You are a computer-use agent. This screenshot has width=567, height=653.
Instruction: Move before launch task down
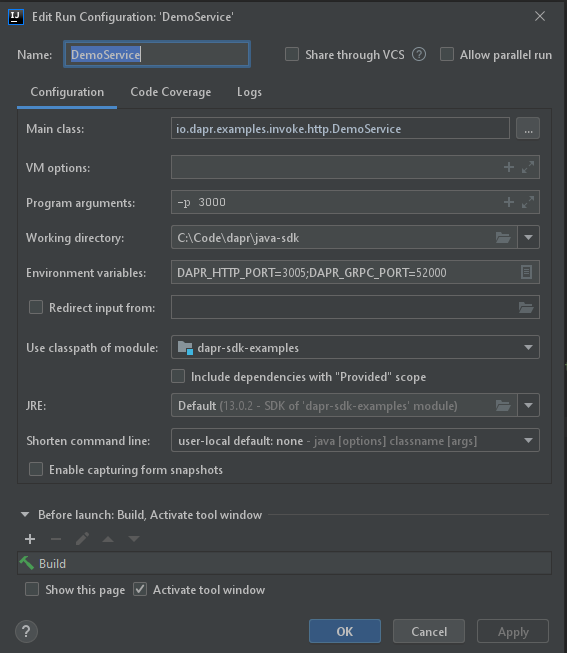(x=134, y=539)
